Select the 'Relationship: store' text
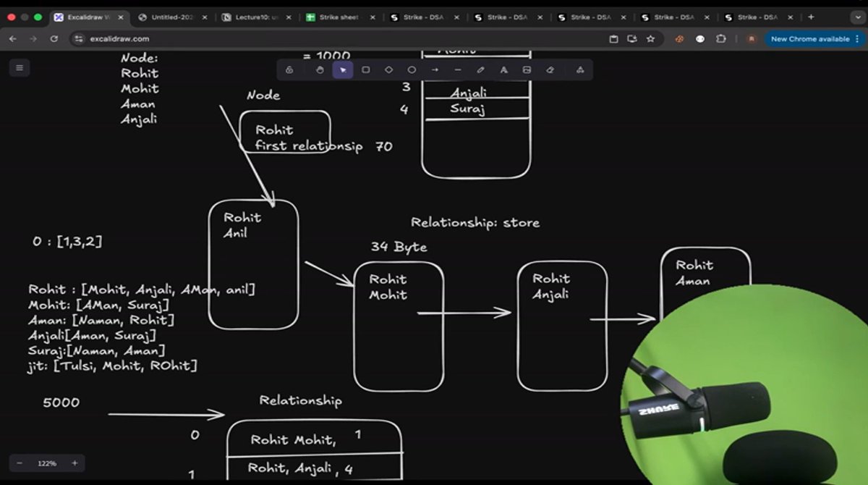The image size is (868, 485). pos(475,222)
